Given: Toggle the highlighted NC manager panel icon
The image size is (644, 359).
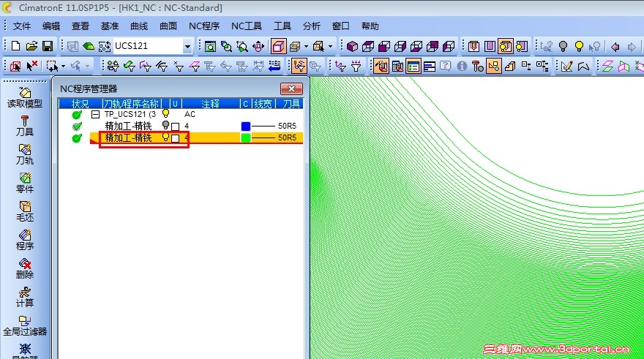Looking at the screenshot, I should click(413, 66).
